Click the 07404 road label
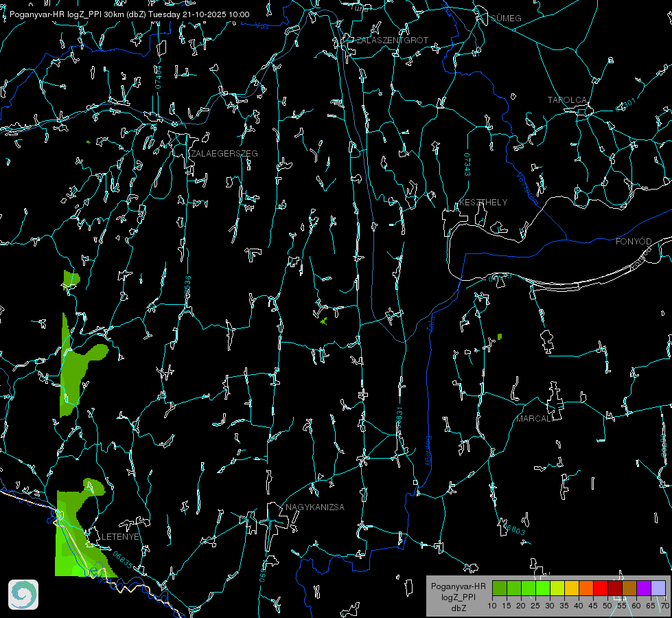This screenshot has width=672, height=618. 159,78
